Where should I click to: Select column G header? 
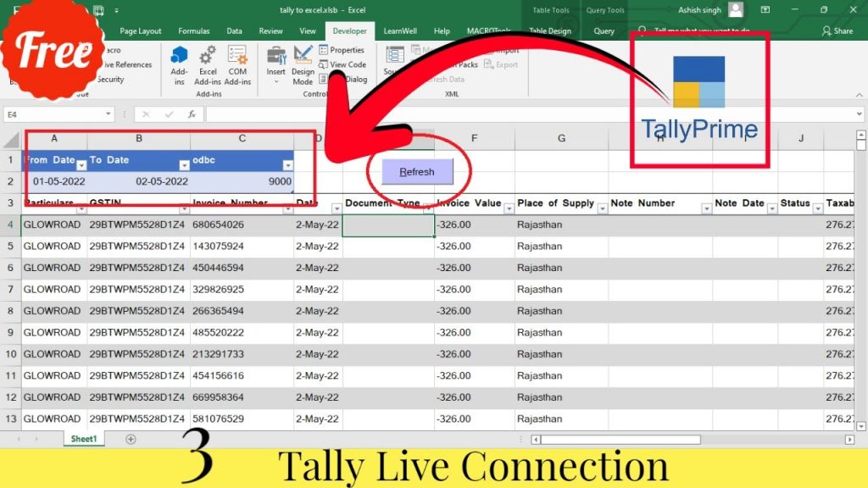[x=561, y=138]
